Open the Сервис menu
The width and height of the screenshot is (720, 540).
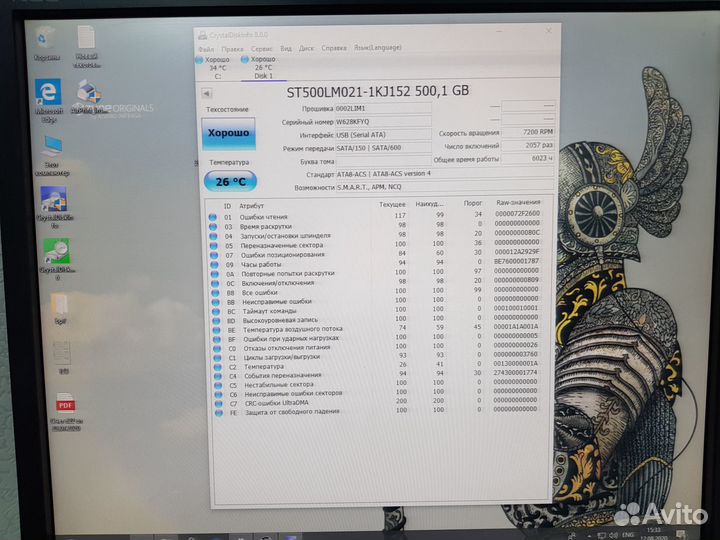pos(261,47)
